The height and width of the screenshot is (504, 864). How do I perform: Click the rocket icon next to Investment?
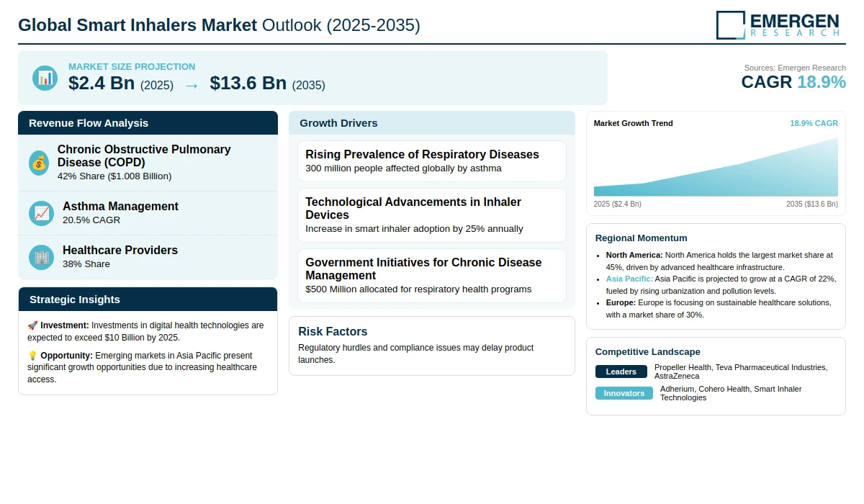click(x=32, y=326)
